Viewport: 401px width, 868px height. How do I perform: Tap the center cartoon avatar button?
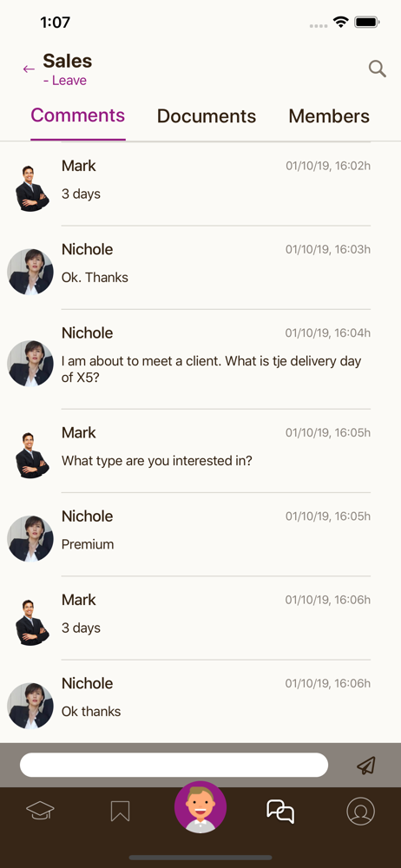click(x=200, y=807)
